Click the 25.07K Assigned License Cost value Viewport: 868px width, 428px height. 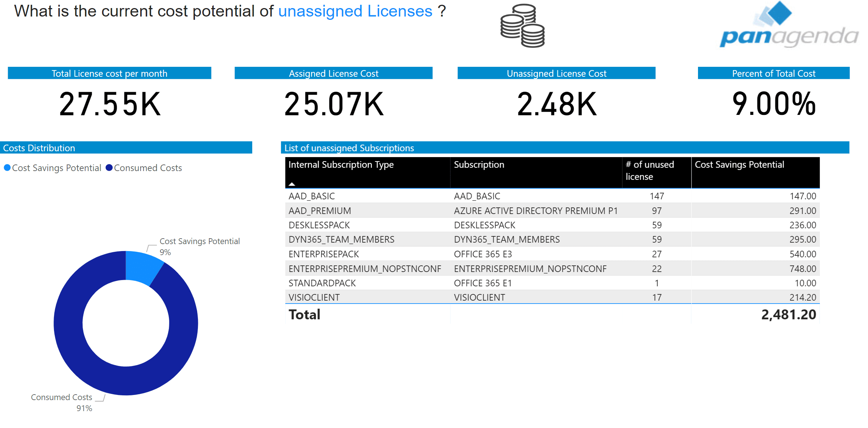[333, 104]
